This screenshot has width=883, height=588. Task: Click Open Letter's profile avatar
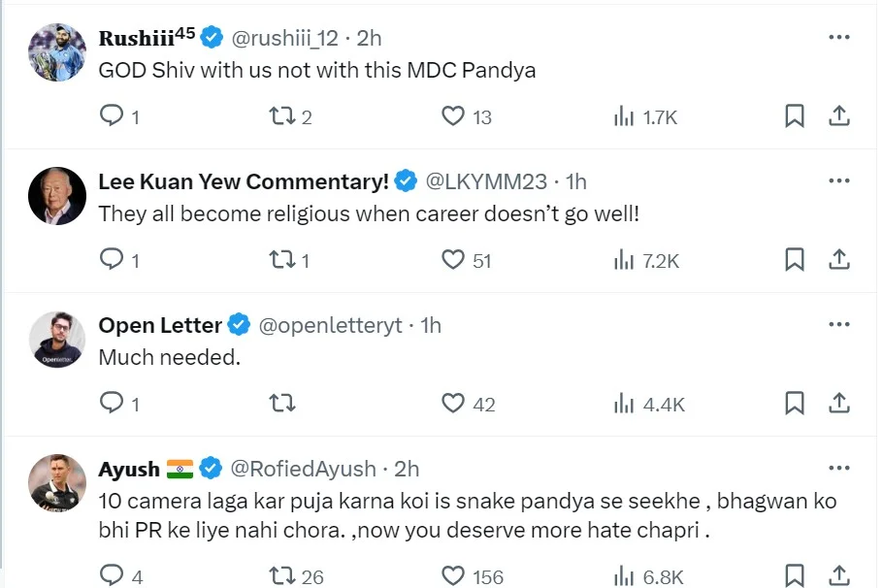tap(56, 340)
